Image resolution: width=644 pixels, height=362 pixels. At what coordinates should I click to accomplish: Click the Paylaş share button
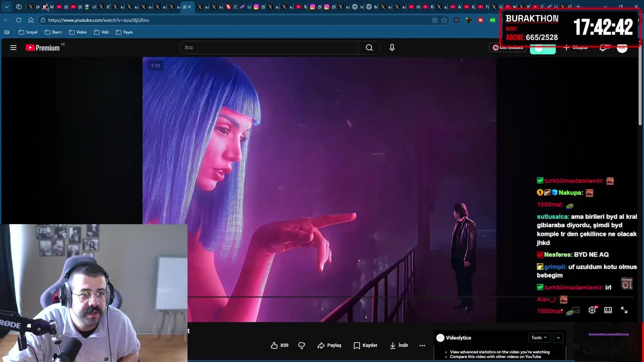[x=330, y=345]
